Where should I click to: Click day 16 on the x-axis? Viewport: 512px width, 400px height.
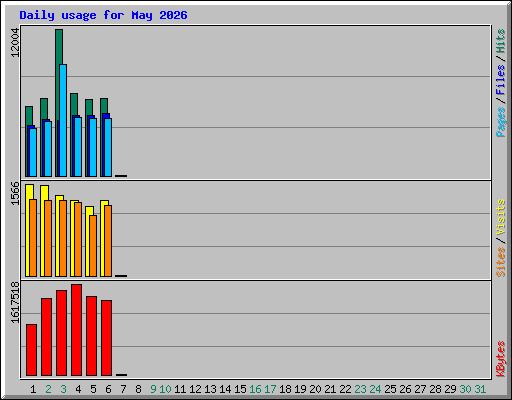[255, 389]
